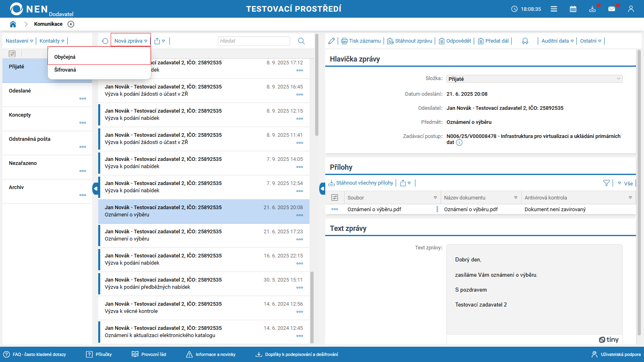
Task: Open the Složka Přijaté combo box
Action: click(534, 79)
